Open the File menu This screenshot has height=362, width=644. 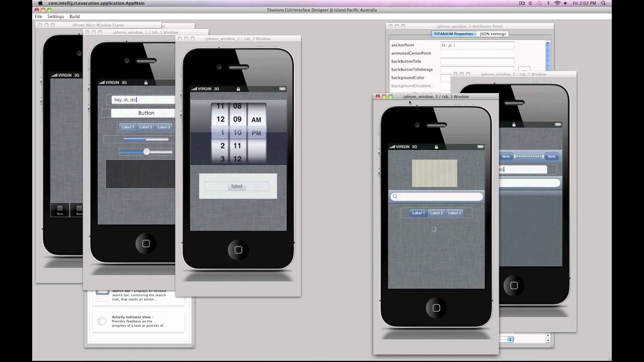[38, 17]
